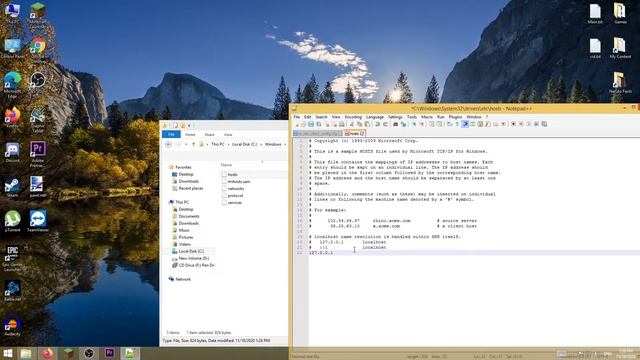Open the File tab in File Explorer
Screen dimensions: 640x360
(171, 134)
